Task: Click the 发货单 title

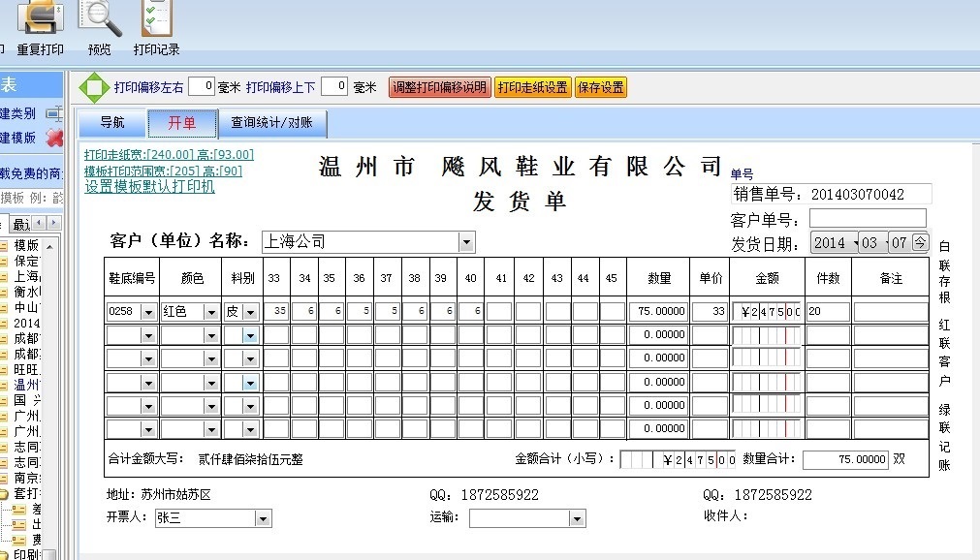Action: click(x=520, y=202)
